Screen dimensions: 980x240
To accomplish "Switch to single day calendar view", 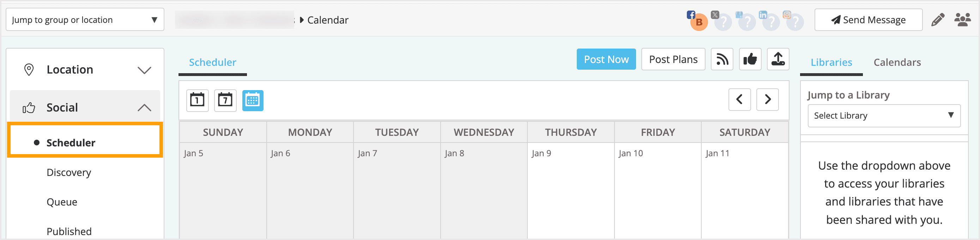I will click(197, 100).
